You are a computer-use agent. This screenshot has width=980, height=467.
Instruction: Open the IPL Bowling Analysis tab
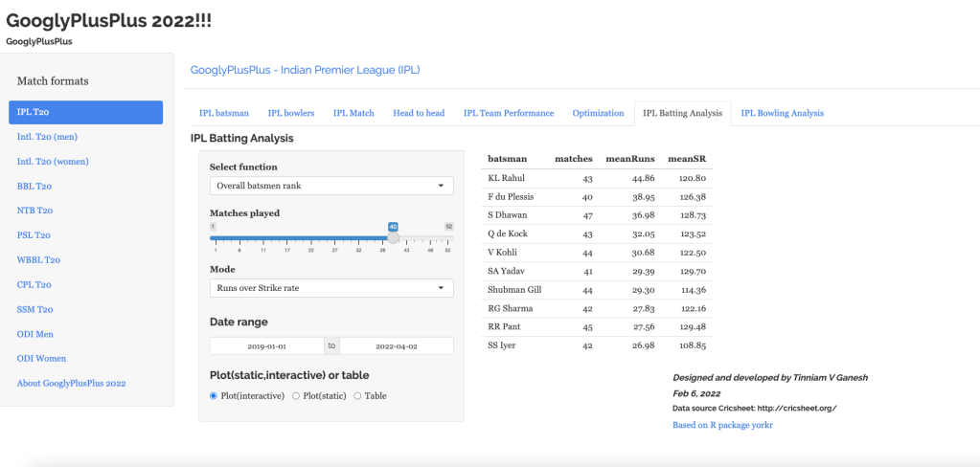(782, 113)
